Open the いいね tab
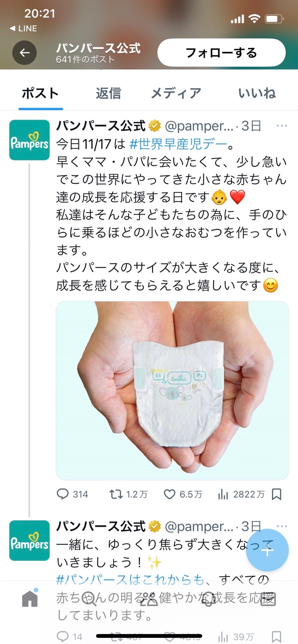The height and width of the screenshot is (644, 298). point(257,93)
